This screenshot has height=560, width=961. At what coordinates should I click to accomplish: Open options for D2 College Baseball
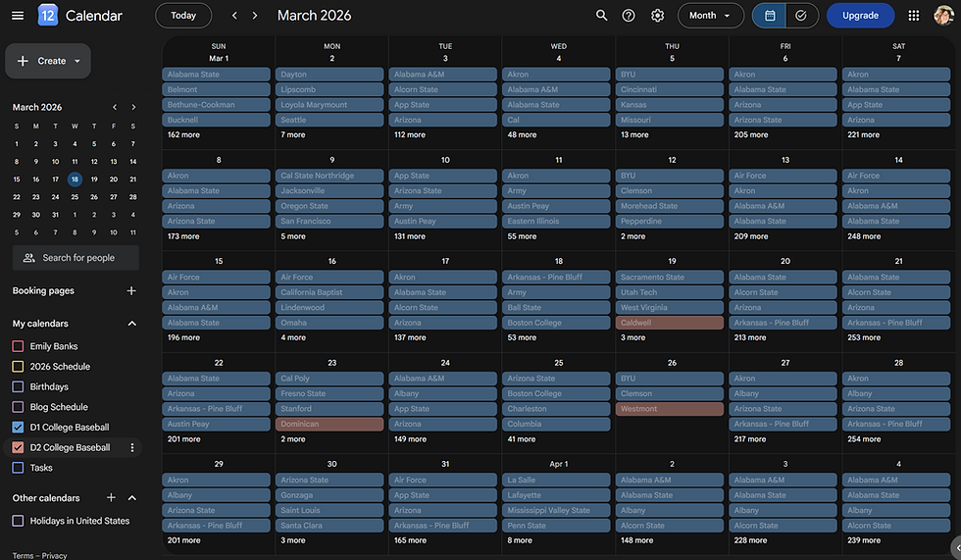point(131,448)
